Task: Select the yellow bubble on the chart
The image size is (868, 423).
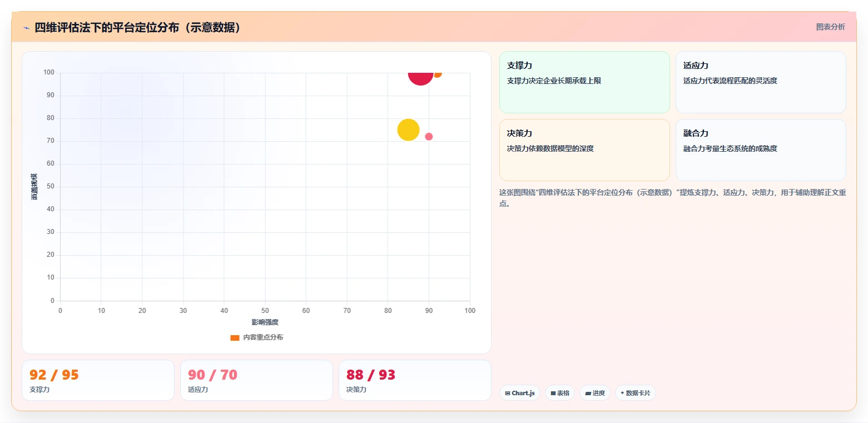Action: tap(408, 130)
